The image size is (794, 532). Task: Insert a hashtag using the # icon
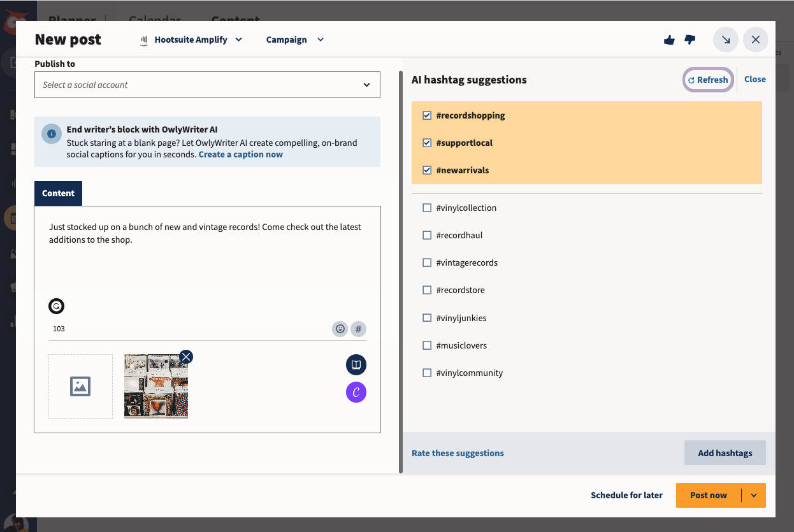point(358,329)
